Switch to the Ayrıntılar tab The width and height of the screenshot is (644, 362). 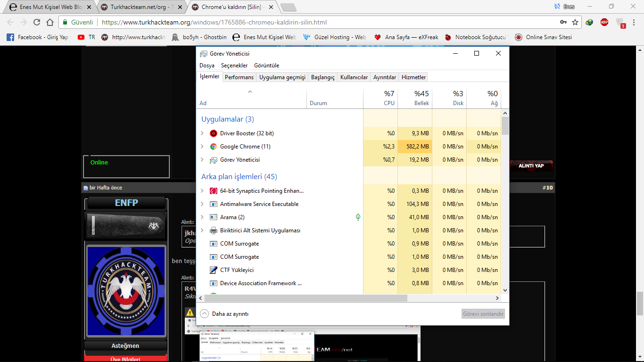[385, 77]
